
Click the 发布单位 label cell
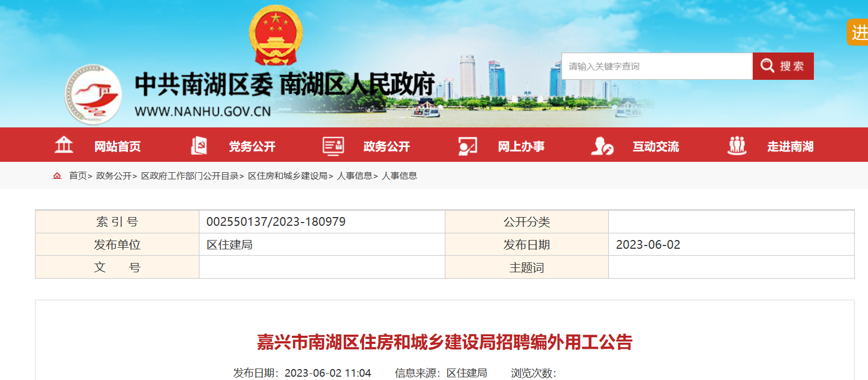(117, 245)
